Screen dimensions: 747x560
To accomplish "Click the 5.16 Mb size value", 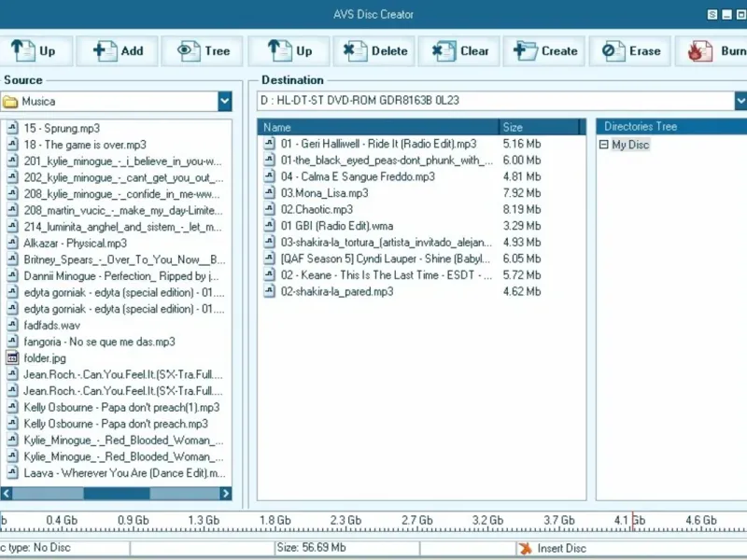I will click(522, 144).
